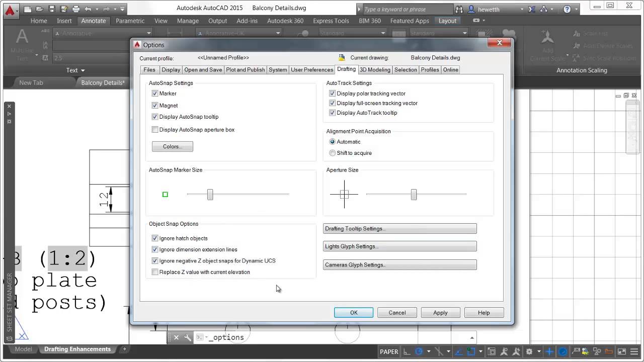Switch to the User Preferences tab
Screen dimensions: 644x362
point(312,70)
